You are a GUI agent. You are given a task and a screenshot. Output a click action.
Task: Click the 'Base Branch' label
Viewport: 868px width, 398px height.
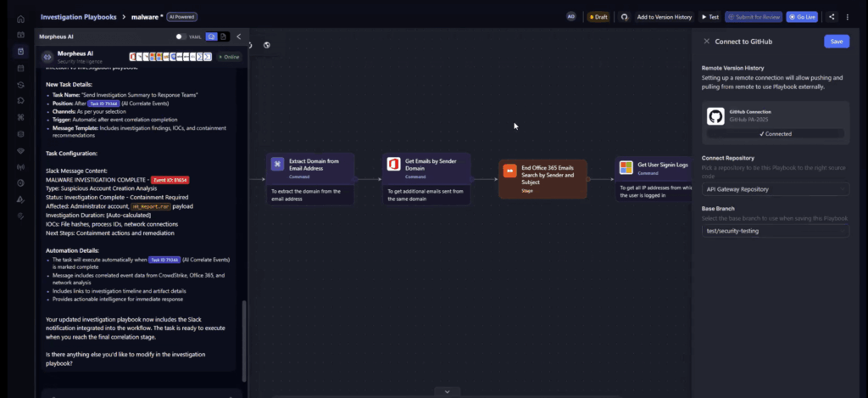[718, 209]
